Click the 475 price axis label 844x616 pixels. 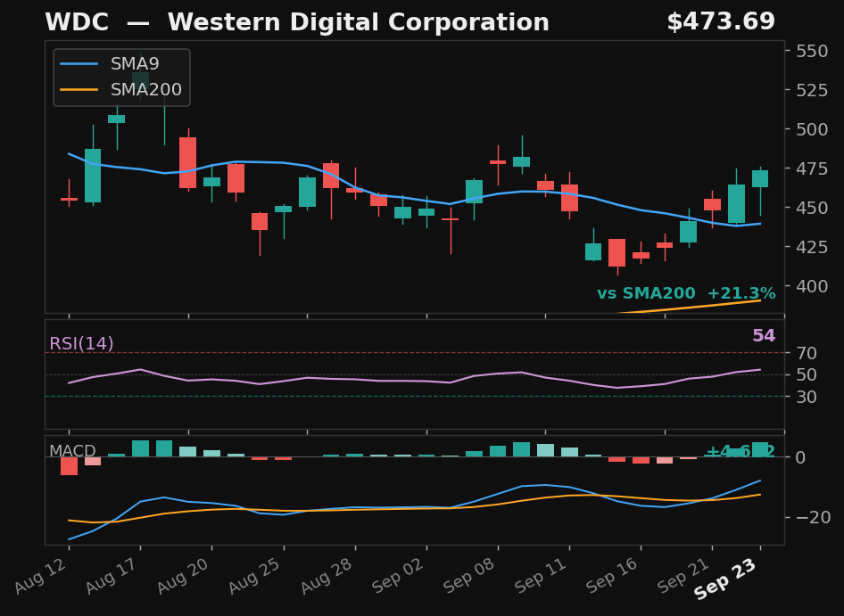point(812,168)
